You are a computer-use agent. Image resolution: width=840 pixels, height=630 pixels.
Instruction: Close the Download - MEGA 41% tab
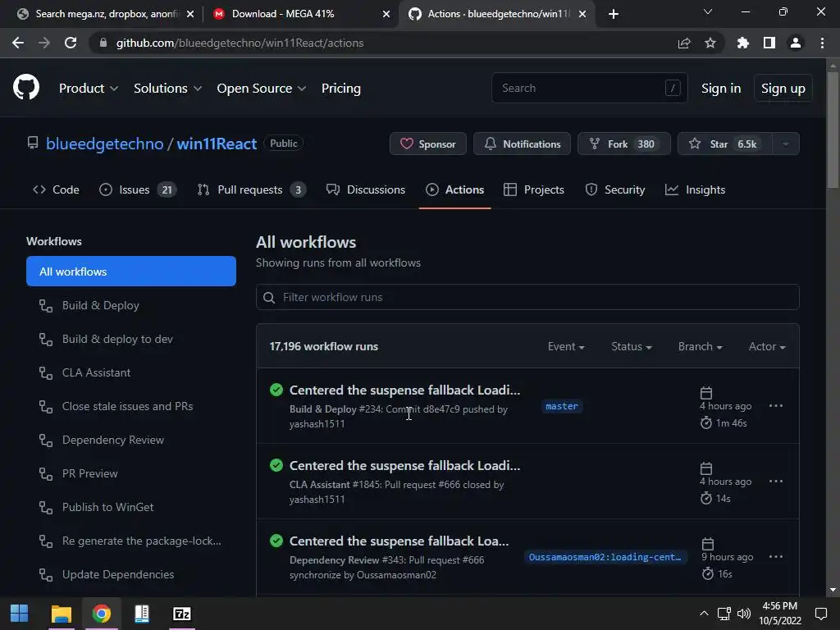pos(386,14)
